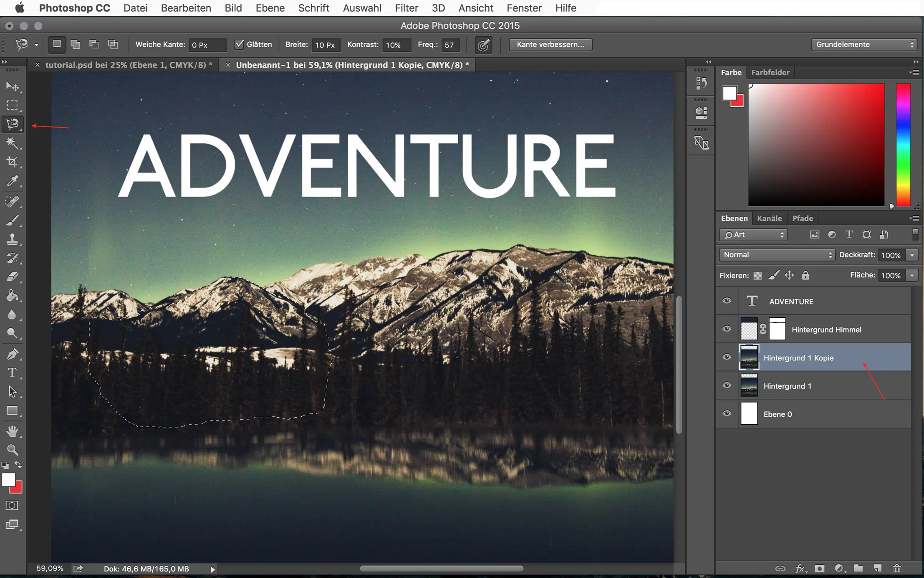Open the Grundelemente workspace dropdown
Viewport: 924px width, 578px height.
click(x=863, y=44)
